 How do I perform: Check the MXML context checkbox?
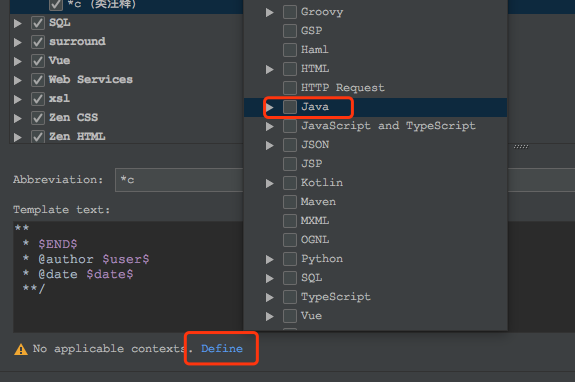[290, 221]
